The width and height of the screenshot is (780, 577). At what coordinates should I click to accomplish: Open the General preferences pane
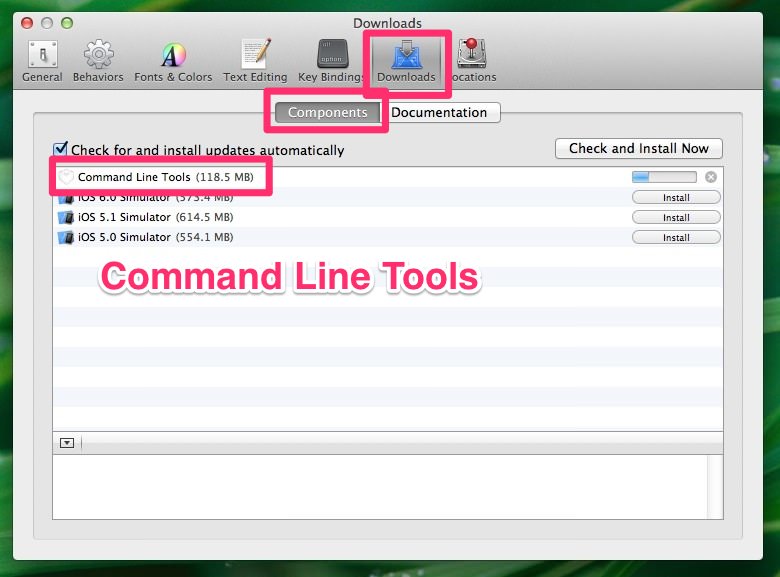(42, 61)
